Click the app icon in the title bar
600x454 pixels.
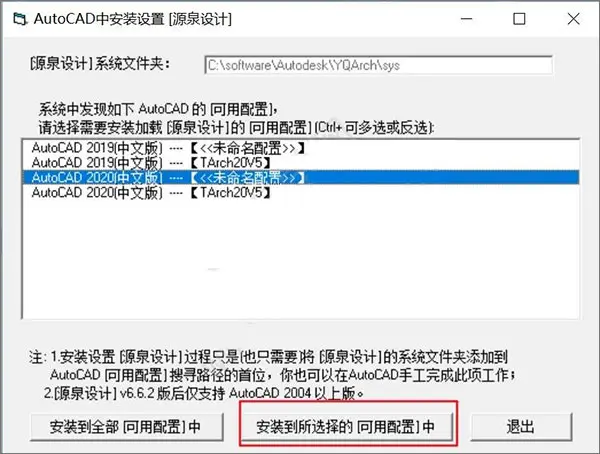click(20, 19)
